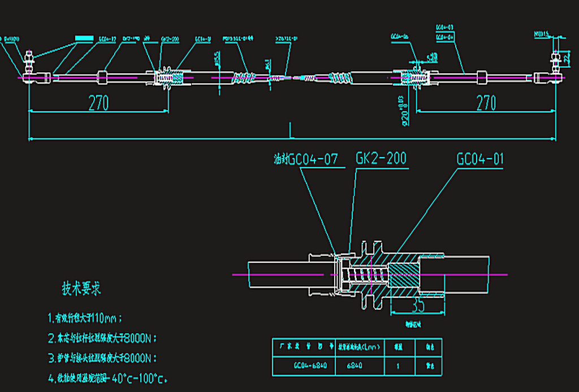Click the Ø20 diameter dimension text
Screen dimensions: 579x392
(404, 111)
